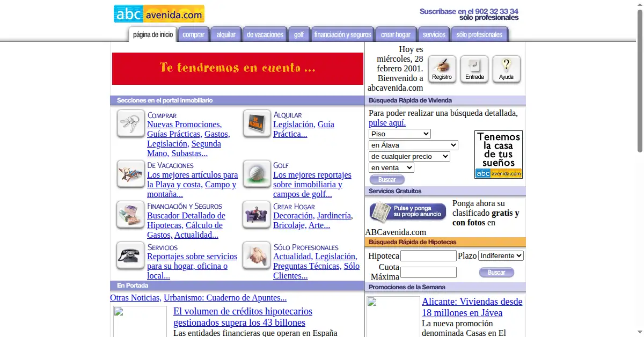This screenshot has width=644, height=337.
Task: Click the broken image beside the mortgage news
Action: tap(140, 321)
